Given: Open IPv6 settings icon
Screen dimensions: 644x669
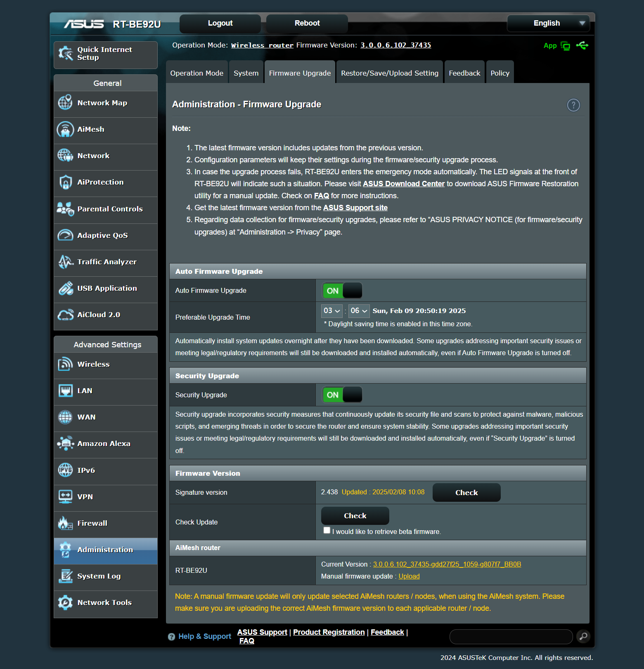Looking at the screenshot, I should click(65, 470).
